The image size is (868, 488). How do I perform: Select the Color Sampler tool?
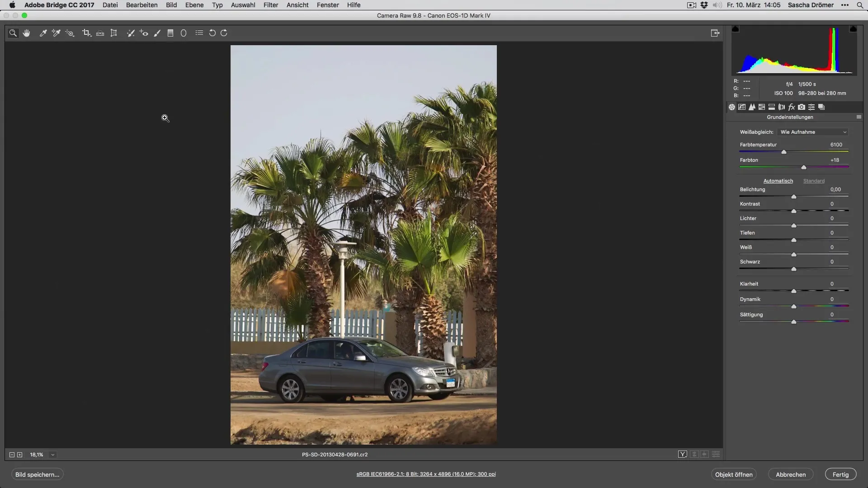coord(56,33)
